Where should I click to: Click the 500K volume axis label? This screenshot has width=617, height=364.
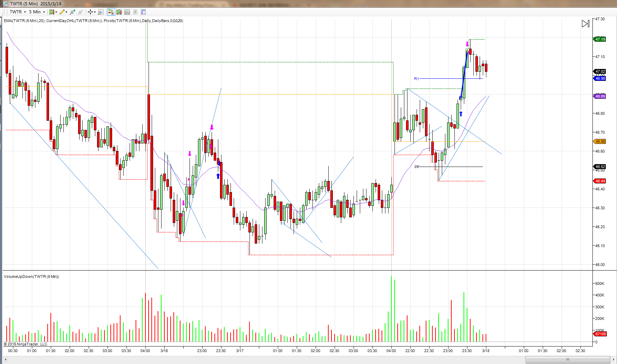click(x=600, y=283)
